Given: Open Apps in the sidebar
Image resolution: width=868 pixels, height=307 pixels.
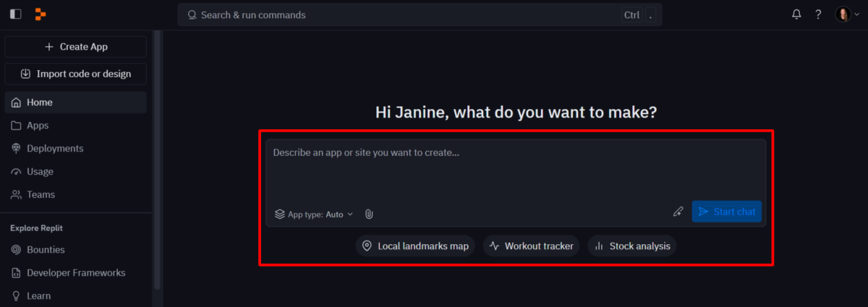Looking at the screenshot, I should click(38, 126).
